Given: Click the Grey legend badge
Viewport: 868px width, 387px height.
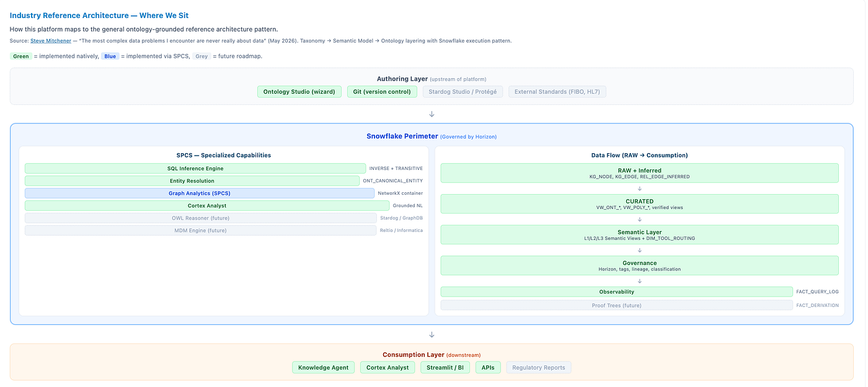Looking at the screenshot, I should point(201,56).
